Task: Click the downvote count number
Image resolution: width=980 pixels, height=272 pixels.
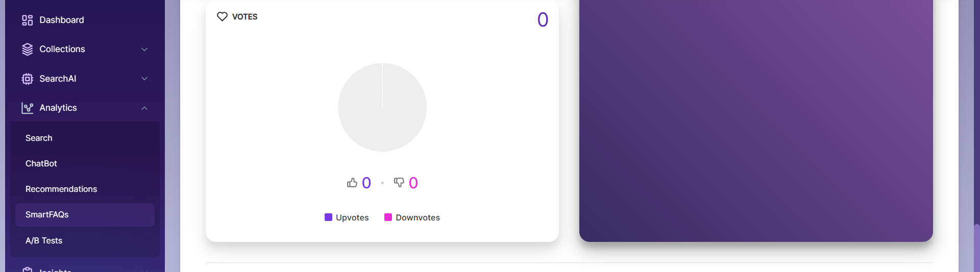Action: (x=413, y=183)
